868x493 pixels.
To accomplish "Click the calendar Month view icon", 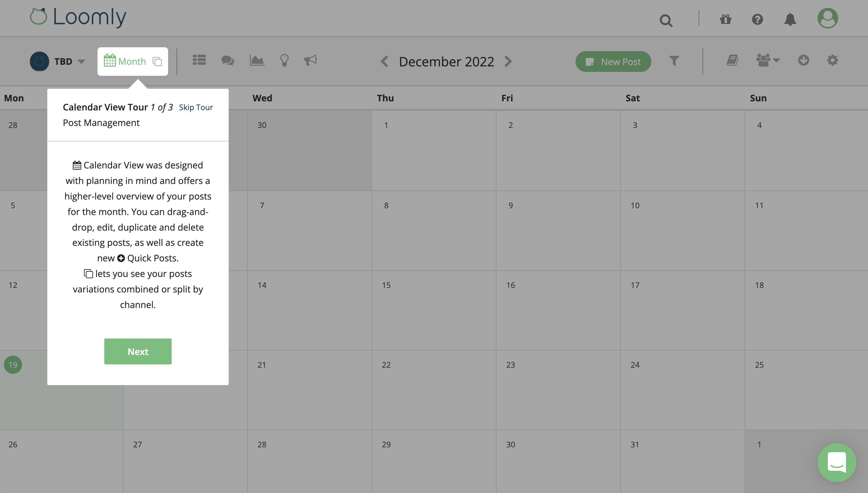I will (x=110, y=61).
